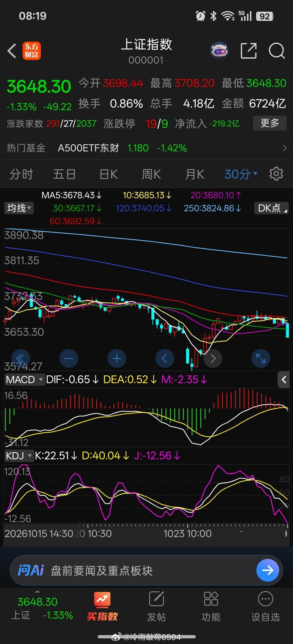Tap 涨跌停 19/9 stat
Viewport: 293px width, 644px height.
pos(136,124)
